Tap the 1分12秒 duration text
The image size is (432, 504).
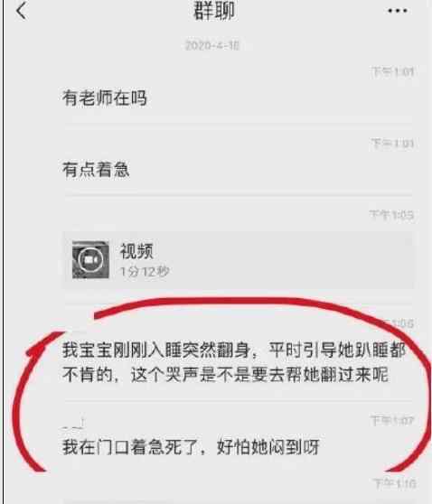click(x=145, y=272)
